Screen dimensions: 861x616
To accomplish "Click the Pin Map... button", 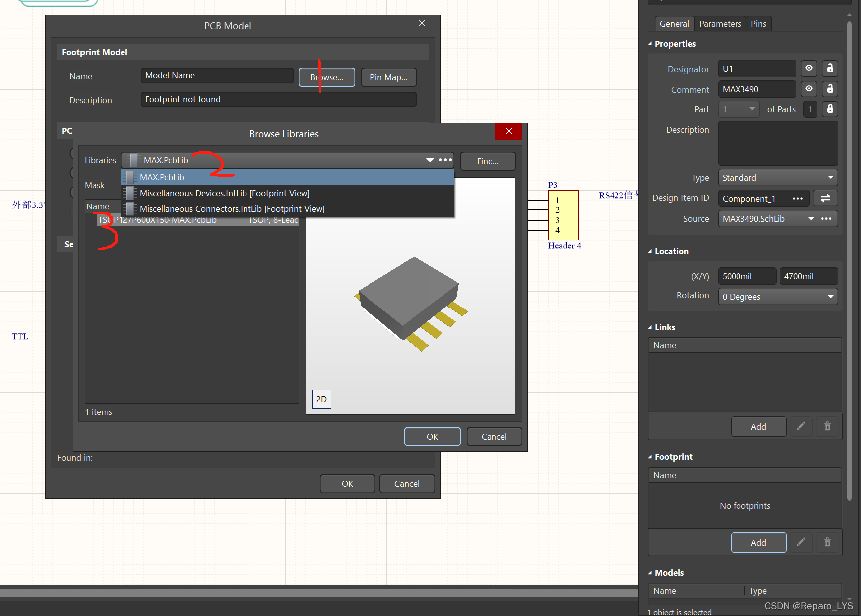I will point(388,77).
